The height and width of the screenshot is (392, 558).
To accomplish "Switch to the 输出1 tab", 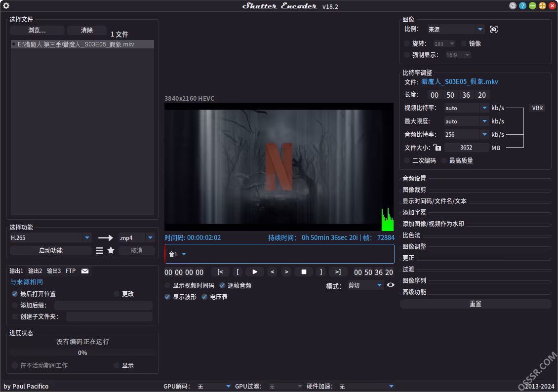I will click(x=16, y=271).
